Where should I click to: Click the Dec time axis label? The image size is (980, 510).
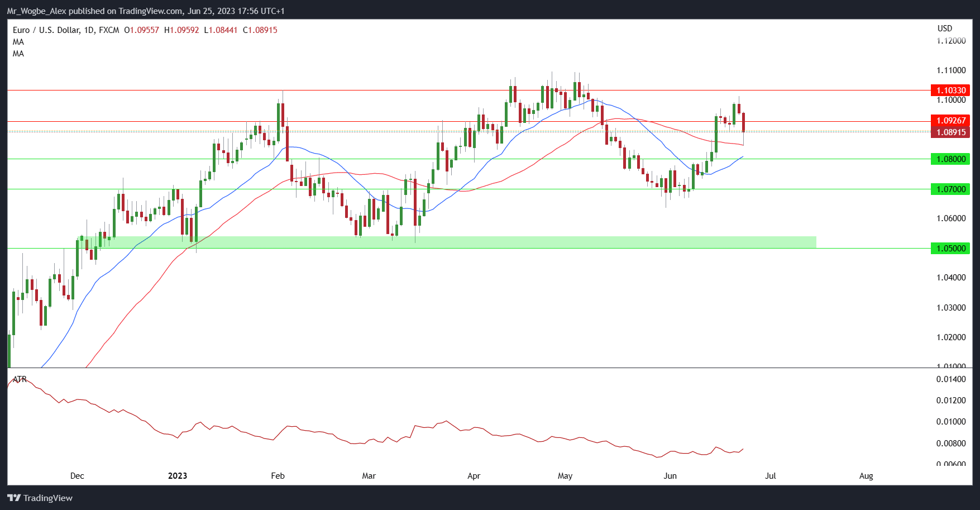(77, 476)
